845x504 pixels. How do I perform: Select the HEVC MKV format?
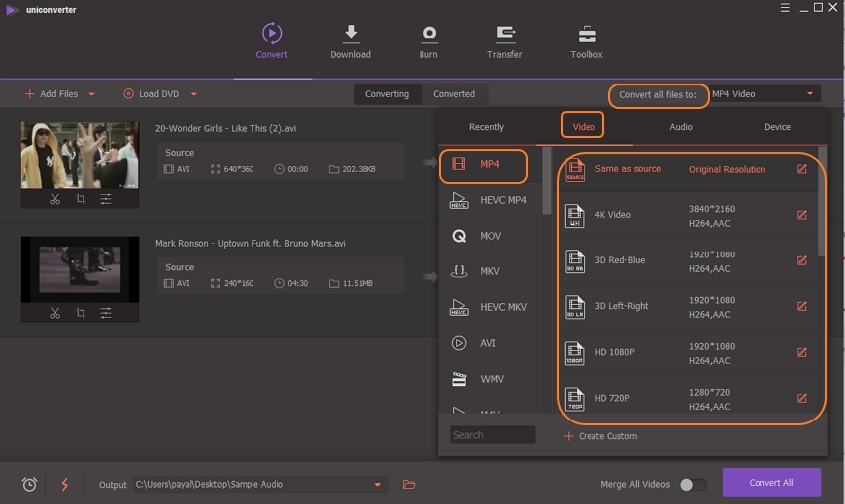point(488,307)
